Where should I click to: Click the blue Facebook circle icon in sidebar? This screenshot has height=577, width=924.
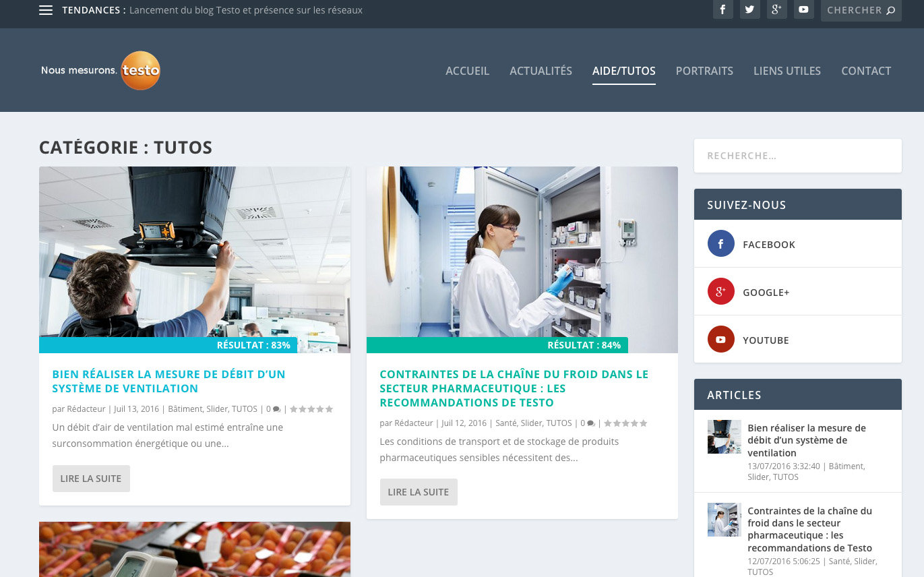tap(720, 243)
